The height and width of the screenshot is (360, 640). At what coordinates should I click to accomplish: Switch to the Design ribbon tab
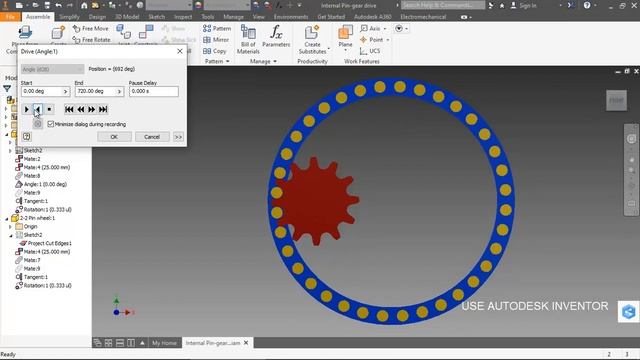point(97,17)
